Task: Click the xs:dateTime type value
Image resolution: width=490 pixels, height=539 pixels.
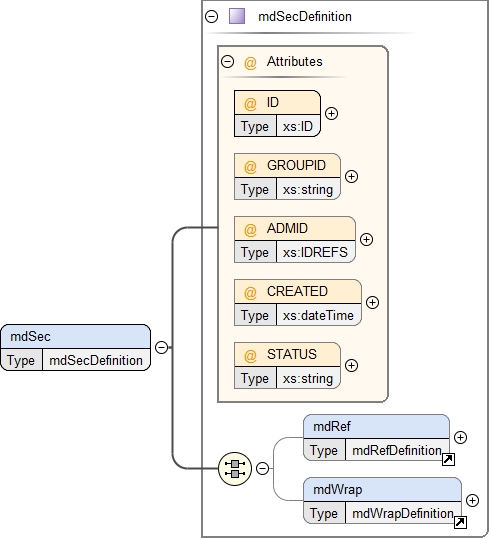Action: 318,315
